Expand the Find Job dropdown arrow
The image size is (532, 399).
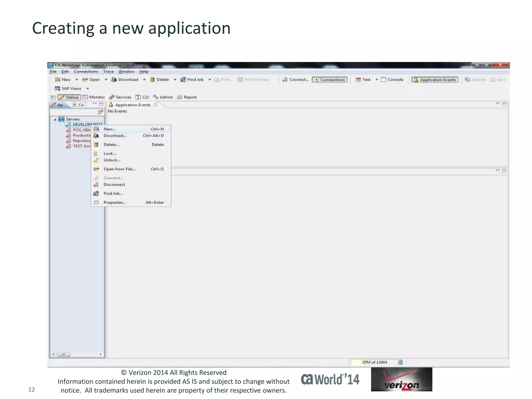pyautogui.click(x=210, y=80)
